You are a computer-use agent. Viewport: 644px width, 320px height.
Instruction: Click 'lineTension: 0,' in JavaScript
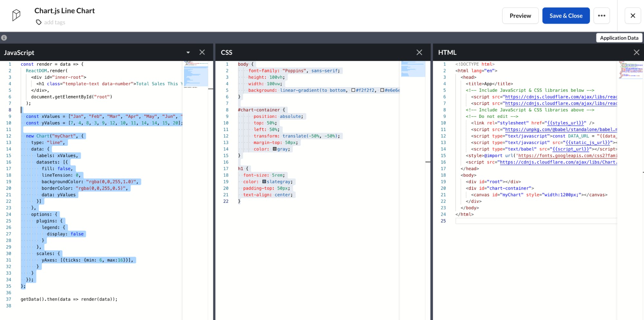click(x=61, y=175)
